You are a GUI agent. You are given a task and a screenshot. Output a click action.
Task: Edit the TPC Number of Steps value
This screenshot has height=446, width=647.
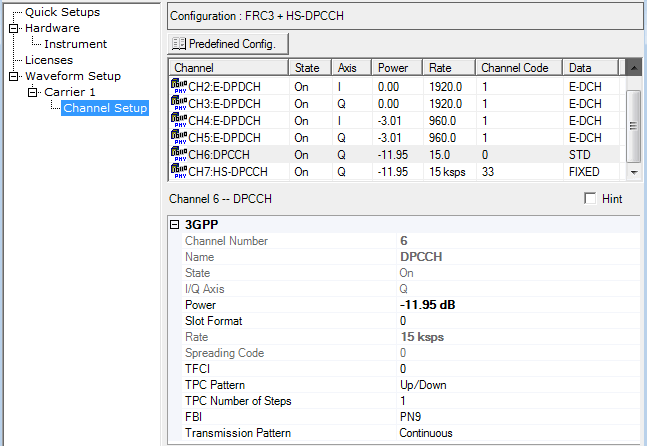pyautogui.click(x=519, y=401)
